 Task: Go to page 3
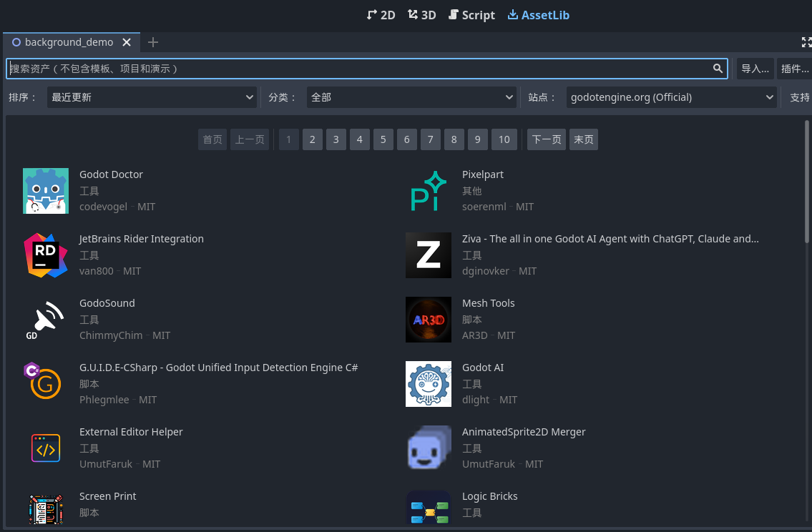click(336, 139)
